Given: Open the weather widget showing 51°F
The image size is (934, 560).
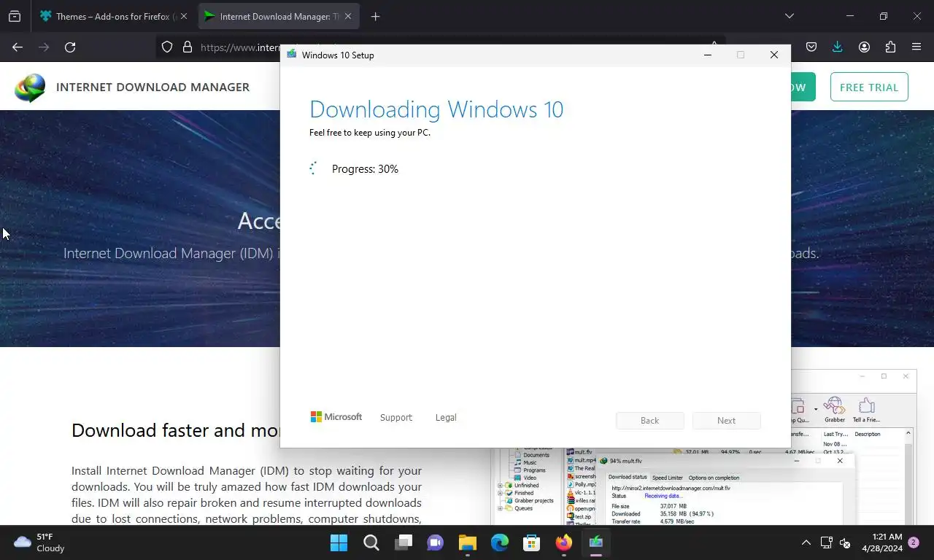Looking at the screenshot, I should (x=39, y=542).
